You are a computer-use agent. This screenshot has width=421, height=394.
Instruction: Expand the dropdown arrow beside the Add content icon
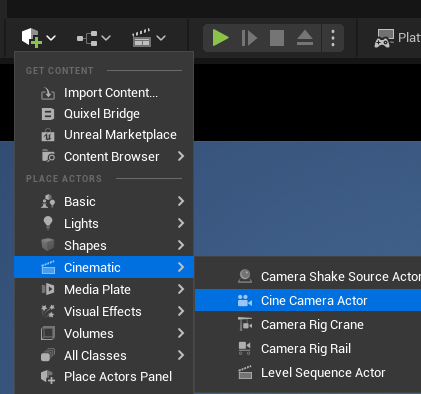(x=51, y=38)
